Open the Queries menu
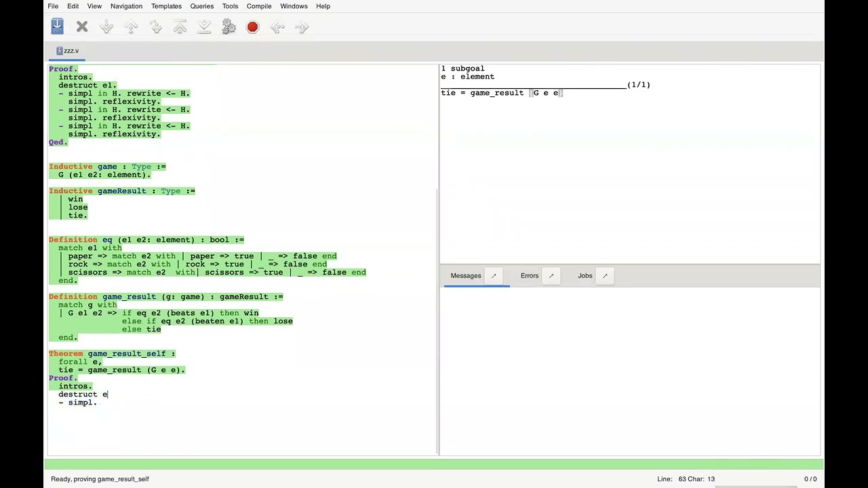 point(202,6)
